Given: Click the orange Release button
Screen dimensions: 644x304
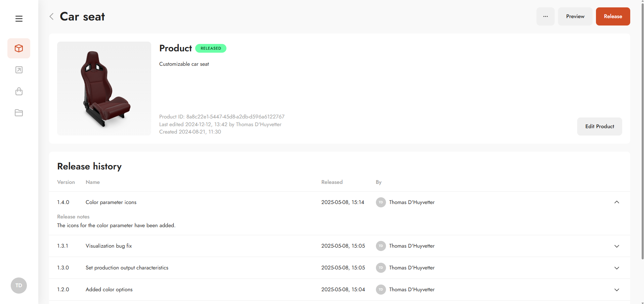Looking at the screenshot, I should [x=613, y=16].
